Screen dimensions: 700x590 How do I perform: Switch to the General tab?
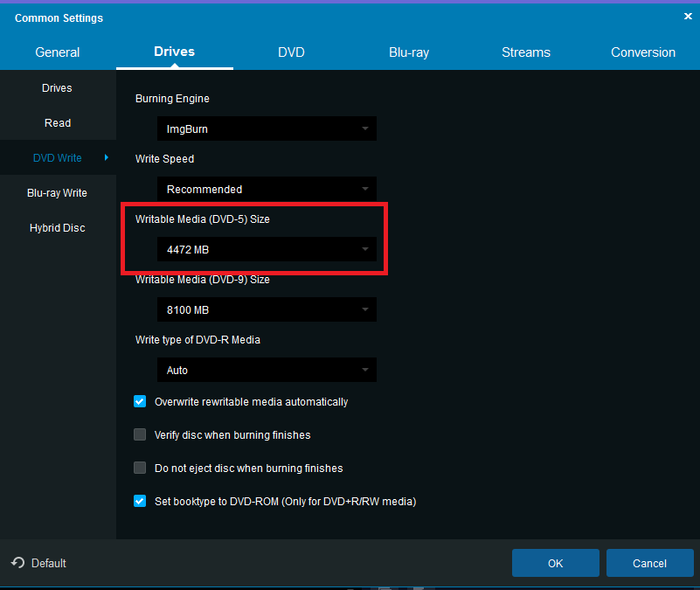(x=58, y=52)
